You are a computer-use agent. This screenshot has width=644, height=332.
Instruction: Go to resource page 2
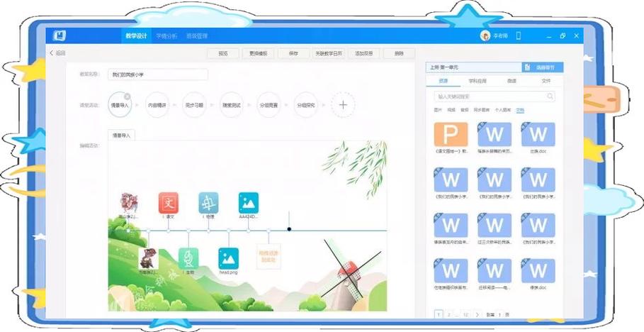[449, 315]
